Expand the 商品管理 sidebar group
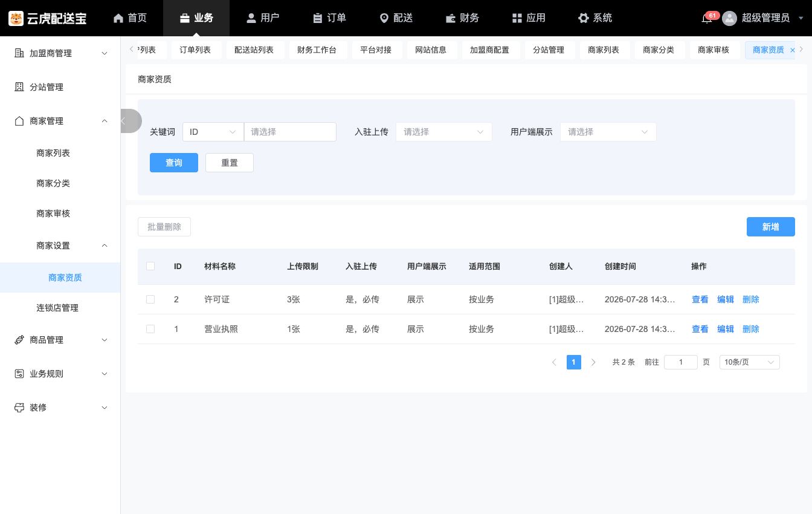Image resolution: width=812 pixels, height=514 pixels. [x=60, y=340]
